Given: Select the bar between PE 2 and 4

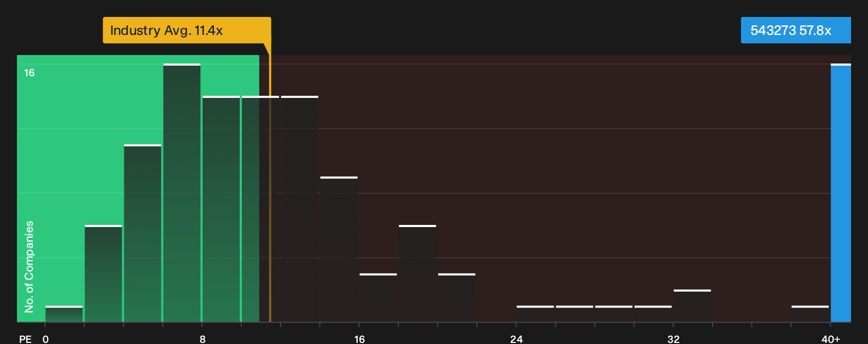Looking at the screenshot, I should pos(103,274).
